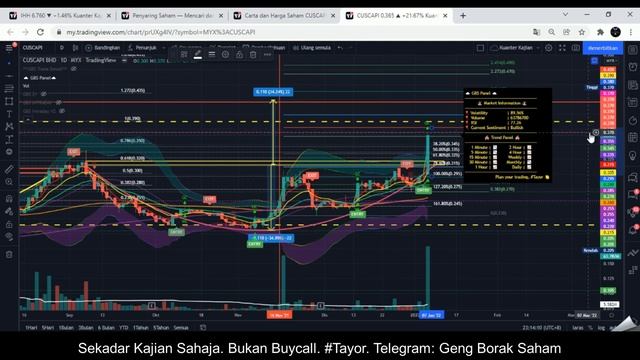Image resolution: width=640 pixels, height=360 pixels.
Task: Open more options in drawing toolbar
Action: pos(267,54)
